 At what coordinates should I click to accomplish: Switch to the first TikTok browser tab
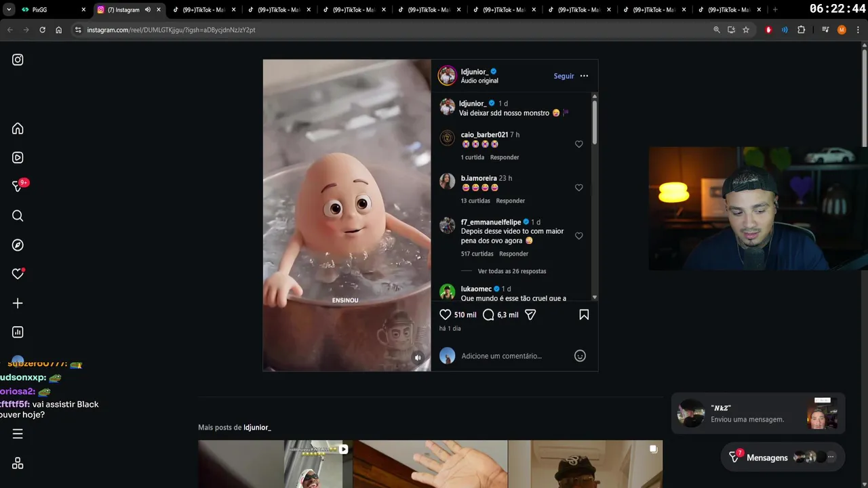(x=203, y=9)
